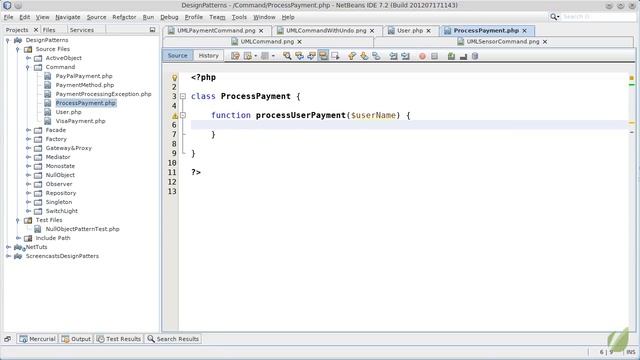The width and height of the screenshot is (640, 360).
Task: Select NullObjectPatternTest.php under Test Files
Action: [82, 229]
